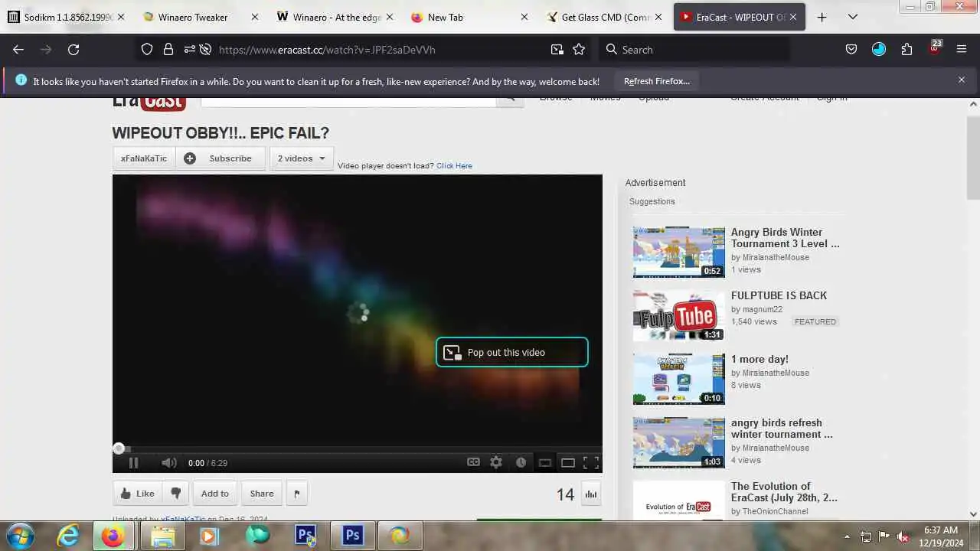980x551 pixels.
Task: List all tabs dropdown arrow
Action: coord(853,17)
